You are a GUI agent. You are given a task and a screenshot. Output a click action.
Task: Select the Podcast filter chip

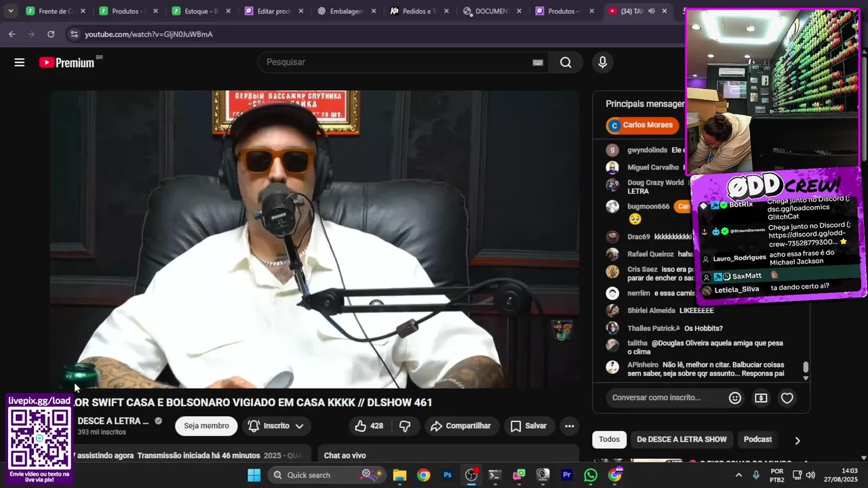click(x=757, y=439)
